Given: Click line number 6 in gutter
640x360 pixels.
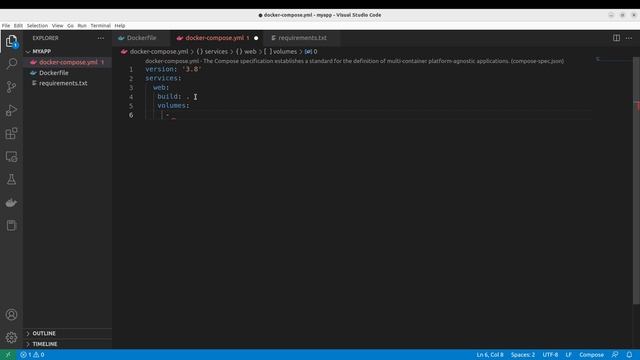Looking at the screenshot, I should [x=131, y=115].
